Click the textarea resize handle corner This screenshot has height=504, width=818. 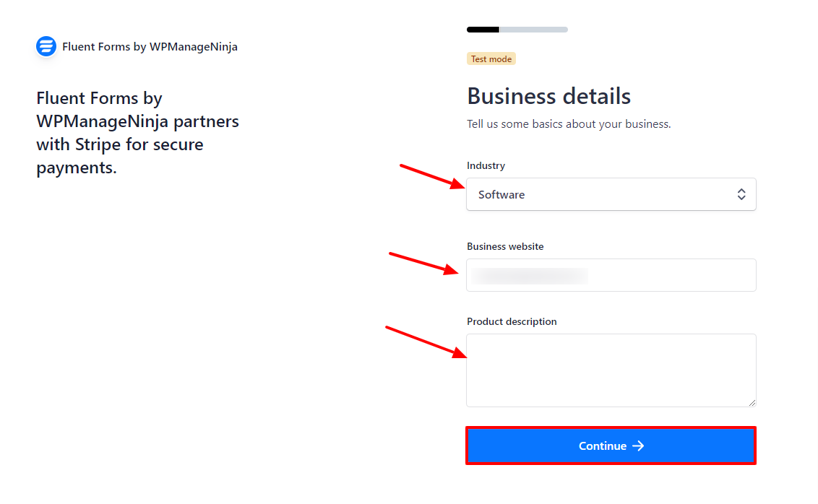click(x=752, y=402)
